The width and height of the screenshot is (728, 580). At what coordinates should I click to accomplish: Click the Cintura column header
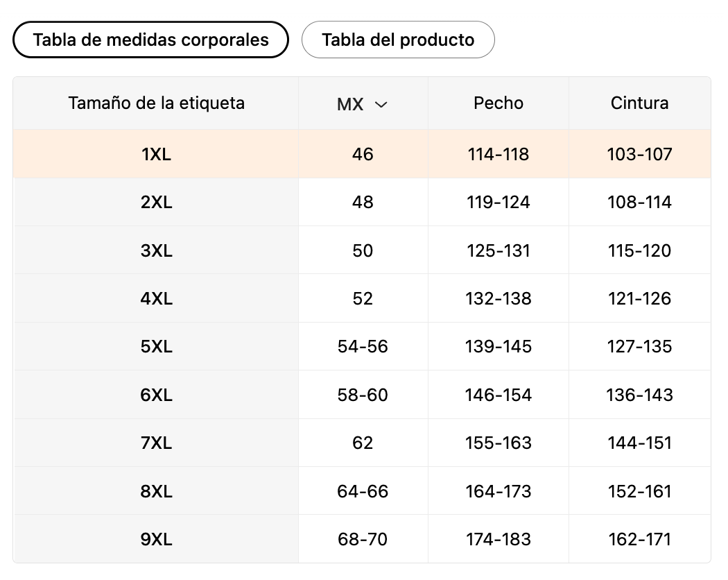coord(639,103)
